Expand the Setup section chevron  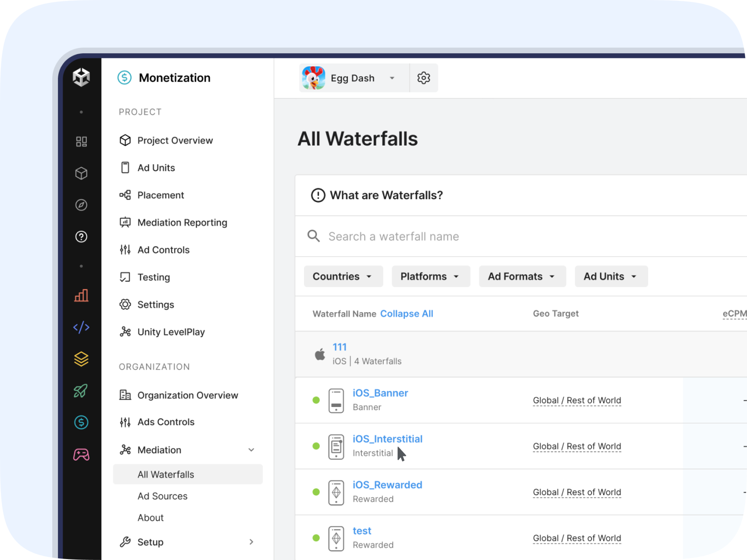[x=251, y=542]
